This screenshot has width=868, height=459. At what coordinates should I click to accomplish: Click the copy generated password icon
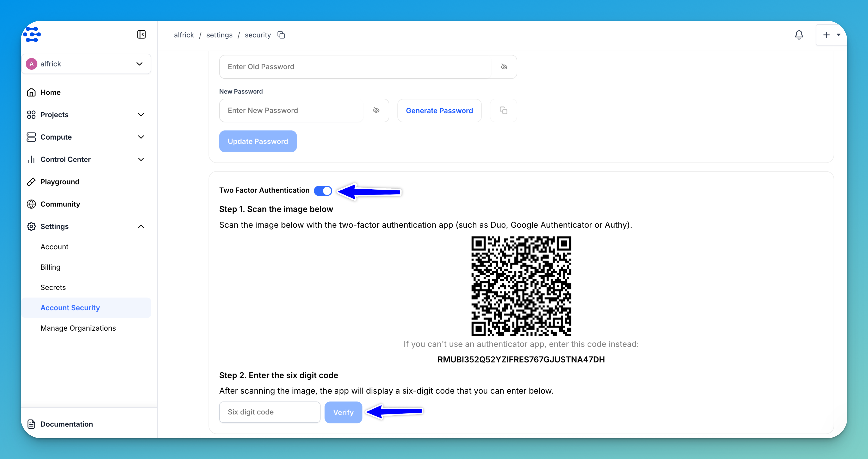click(503, 111)
